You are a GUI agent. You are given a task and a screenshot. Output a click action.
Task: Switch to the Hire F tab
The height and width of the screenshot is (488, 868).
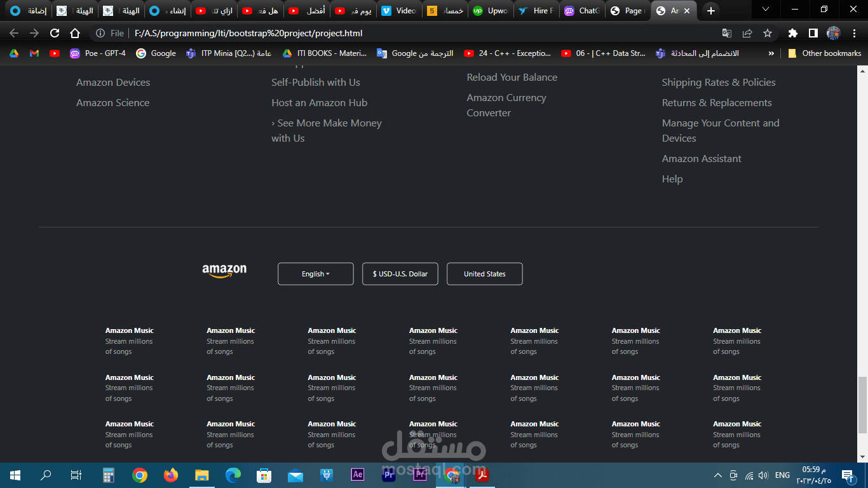[x=536, y=11]
